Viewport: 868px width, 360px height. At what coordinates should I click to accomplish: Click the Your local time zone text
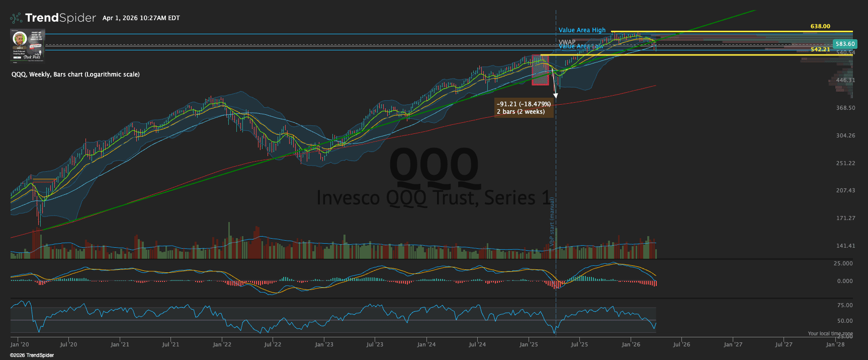pyautogui.click(x=830, y=333)
